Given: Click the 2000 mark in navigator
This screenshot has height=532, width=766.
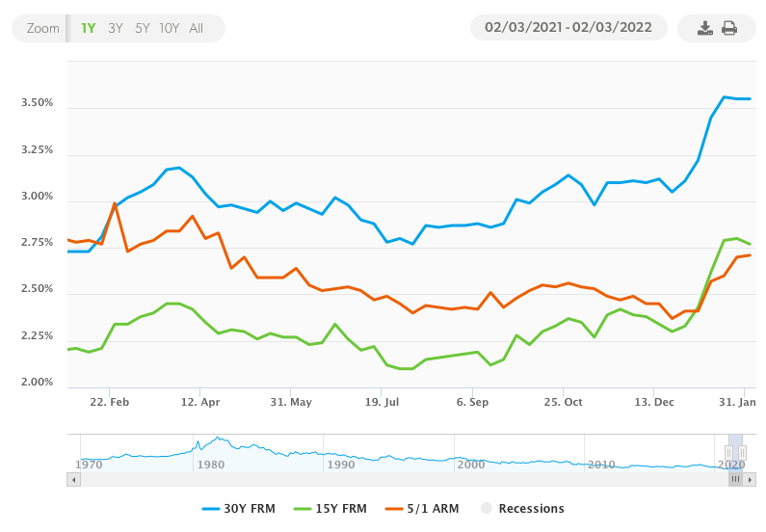Looking at the screenshot, I should click(x=470, y=465).
